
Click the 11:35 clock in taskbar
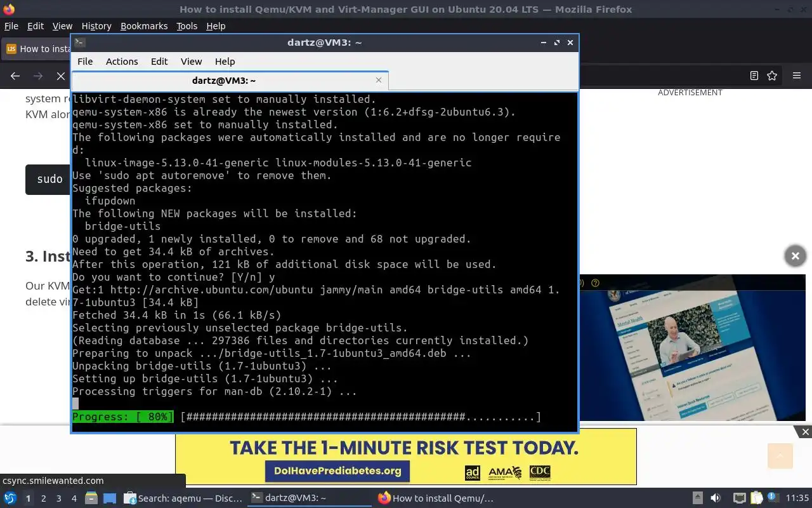click(797, 498)
